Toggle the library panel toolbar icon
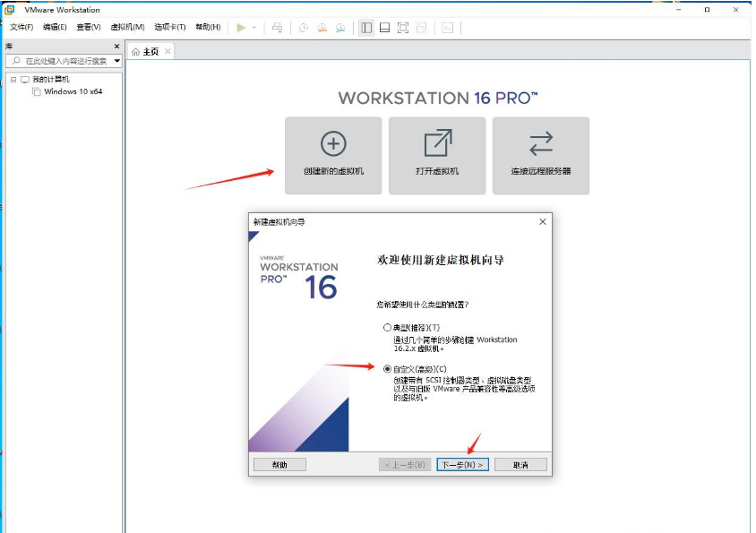This screenshot has width=756, height=533. tap(366, 26)
